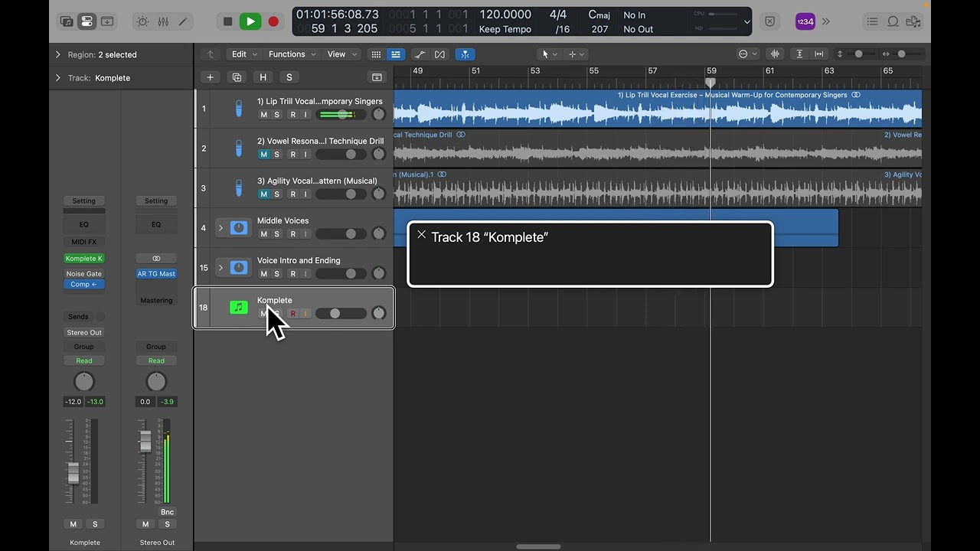Viewport: 980px width, 551px height.
Task: Click the MIDI FX slot
Action: click(84, 242)
